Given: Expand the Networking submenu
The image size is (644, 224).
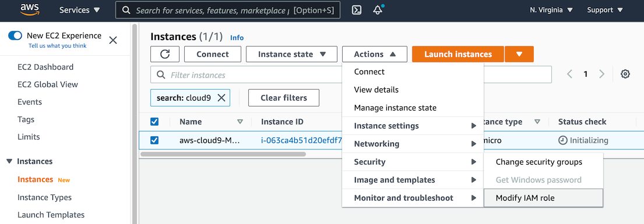Looking at the screenshot, I should (x=413, y=144).
